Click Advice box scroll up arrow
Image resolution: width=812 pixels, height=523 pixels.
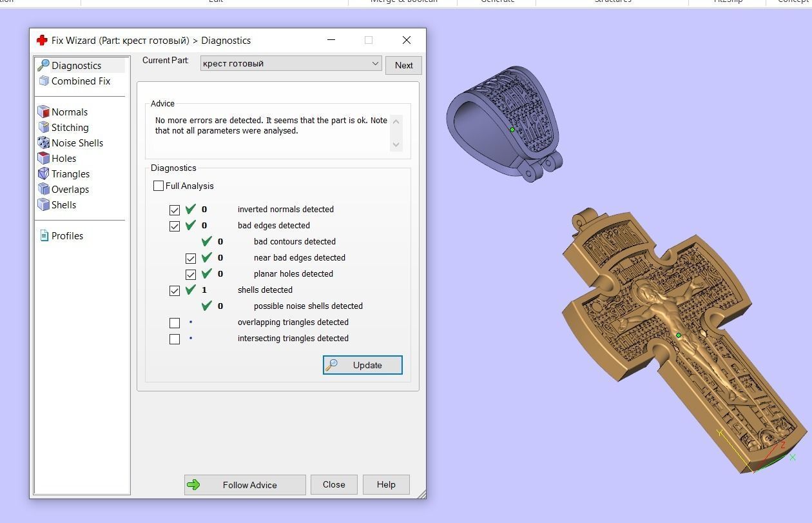pos(396,121)
